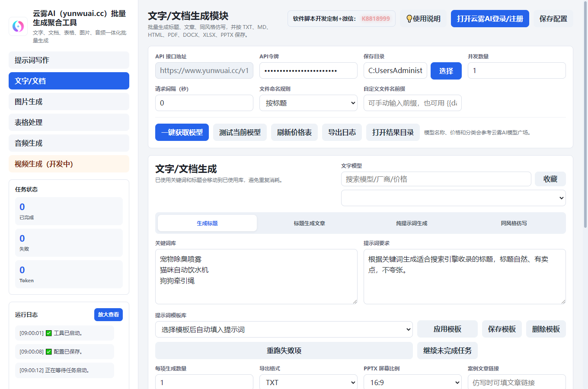This screenshot has width=588, height=389.
Task: Click the 每项生成数量 input
Action: coord(204,382)
